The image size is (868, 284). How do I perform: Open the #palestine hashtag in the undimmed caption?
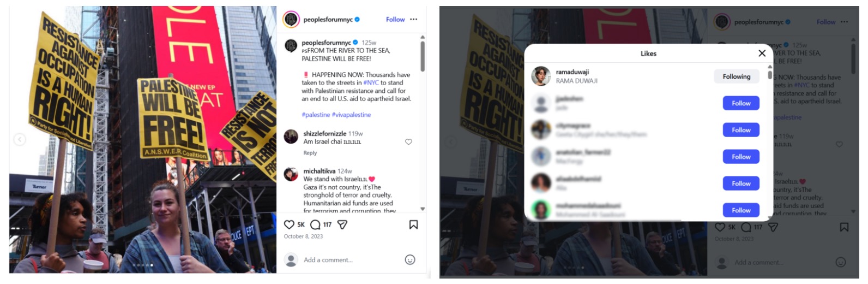tap(316, 115)
